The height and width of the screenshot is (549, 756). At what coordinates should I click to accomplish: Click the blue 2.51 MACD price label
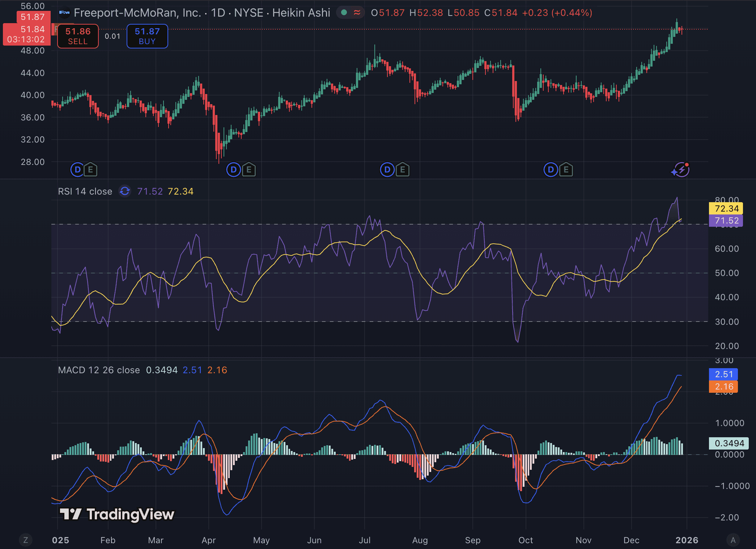[x=723, y=374]
